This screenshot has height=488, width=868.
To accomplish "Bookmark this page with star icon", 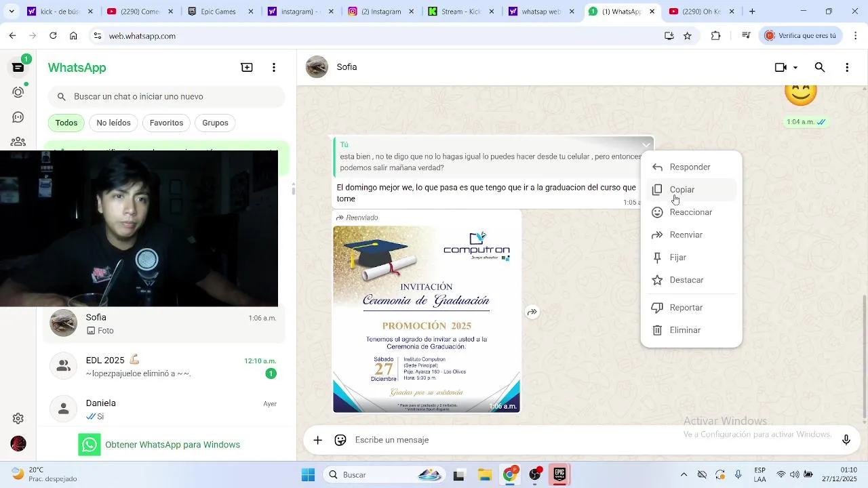I will point(688,36).
